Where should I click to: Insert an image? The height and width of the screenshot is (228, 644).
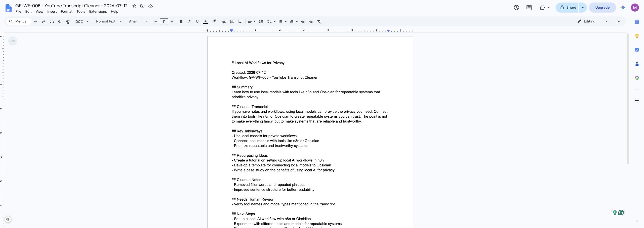(x=240, y=22)
